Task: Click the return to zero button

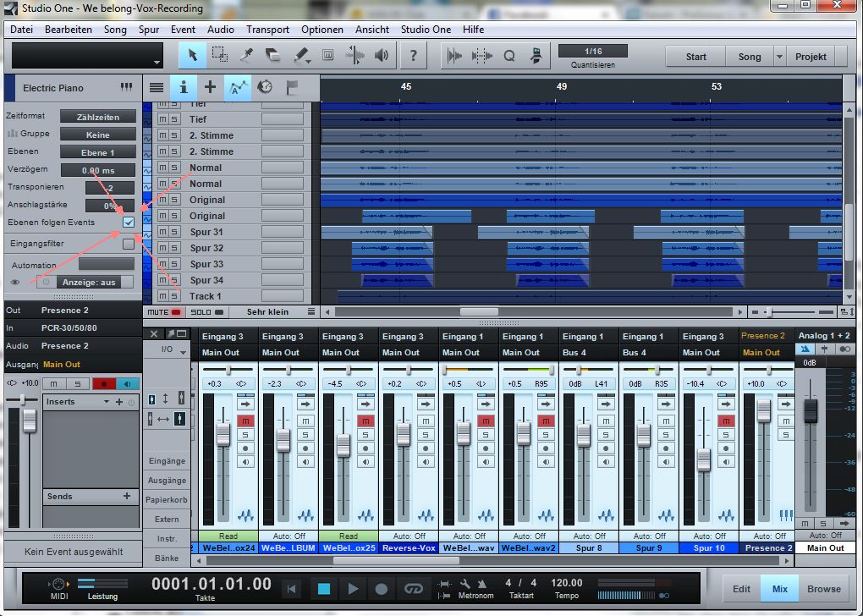Action: pos(291,589)
